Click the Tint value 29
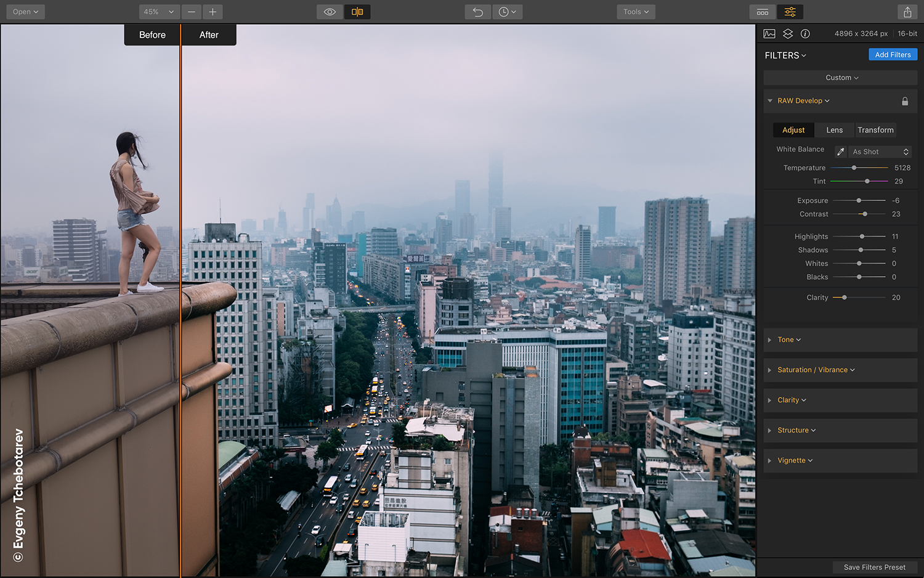Viewport: 924px width, 578px height. [x=899, y=181]
